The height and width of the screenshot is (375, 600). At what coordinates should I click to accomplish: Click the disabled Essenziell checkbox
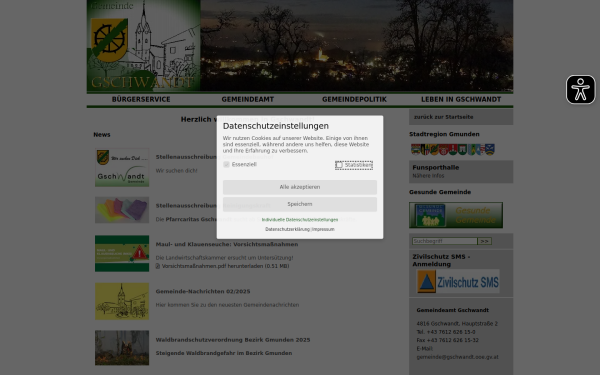tap(227, 165)
